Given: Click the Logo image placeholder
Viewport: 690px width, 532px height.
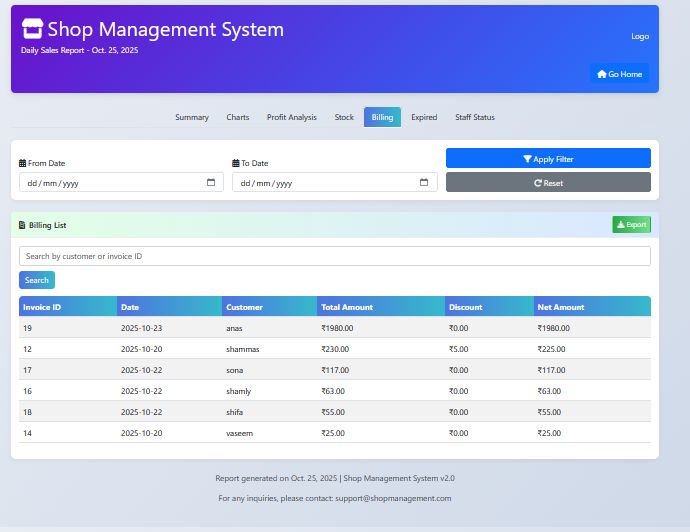Looking at the screenshot, I should pyautogui.click(x=640, y=37).
